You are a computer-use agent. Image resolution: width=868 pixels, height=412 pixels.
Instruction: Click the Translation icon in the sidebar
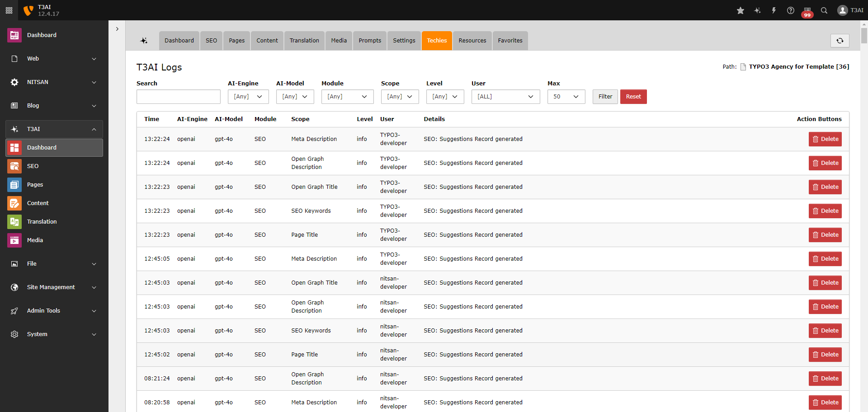click(14, 221)
